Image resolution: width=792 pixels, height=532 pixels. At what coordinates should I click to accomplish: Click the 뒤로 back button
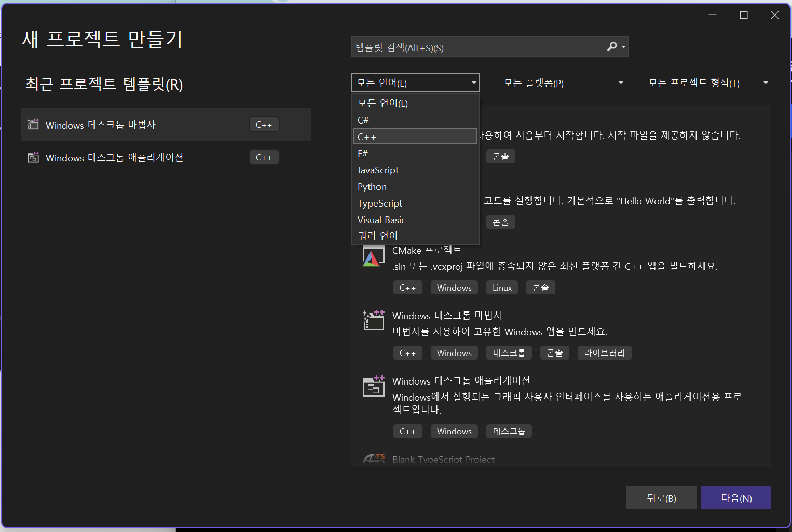click(x=661, y=498)
